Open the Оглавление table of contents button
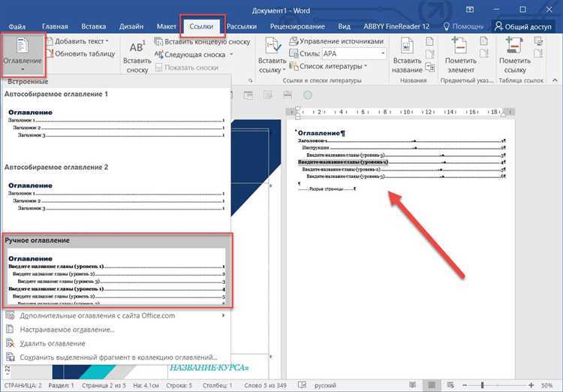The width and height of the screenshot is (563, 392). click(x=23, y=55)
